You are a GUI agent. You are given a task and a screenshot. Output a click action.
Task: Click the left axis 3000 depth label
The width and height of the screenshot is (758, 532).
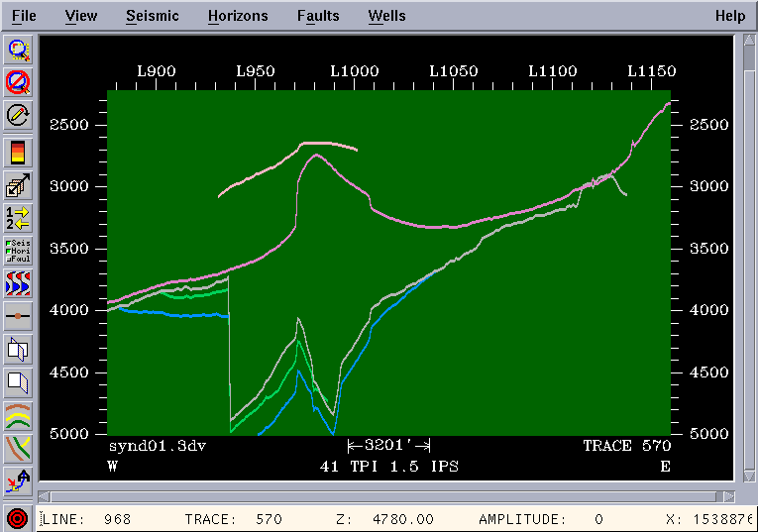click(x=69, y=186)
